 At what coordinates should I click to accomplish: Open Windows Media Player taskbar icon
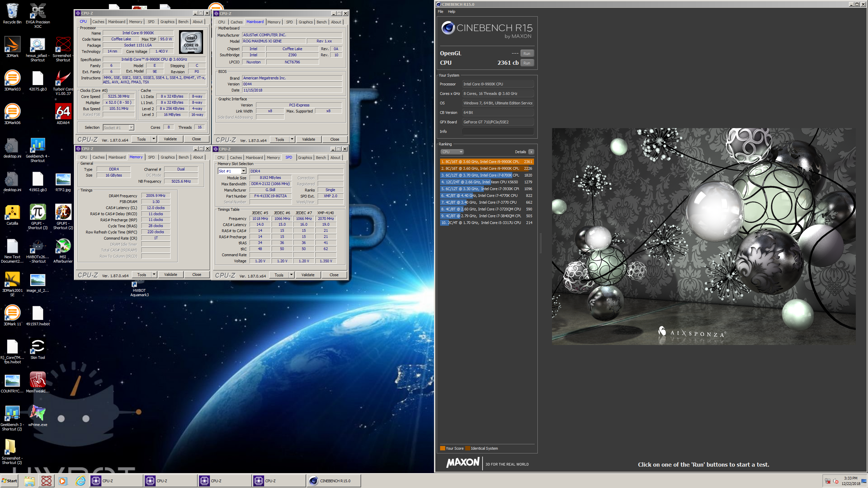pos(63,481)
